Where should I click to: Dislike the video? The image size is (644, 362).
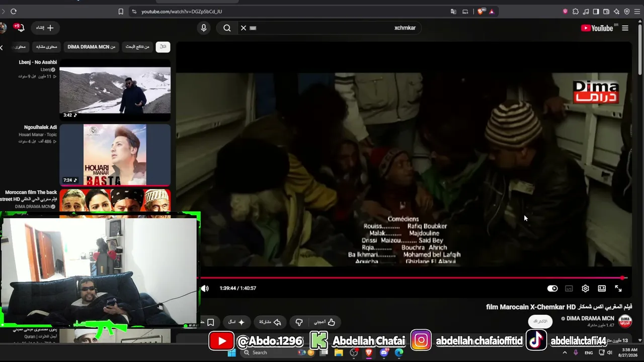[x=299, y=322]
